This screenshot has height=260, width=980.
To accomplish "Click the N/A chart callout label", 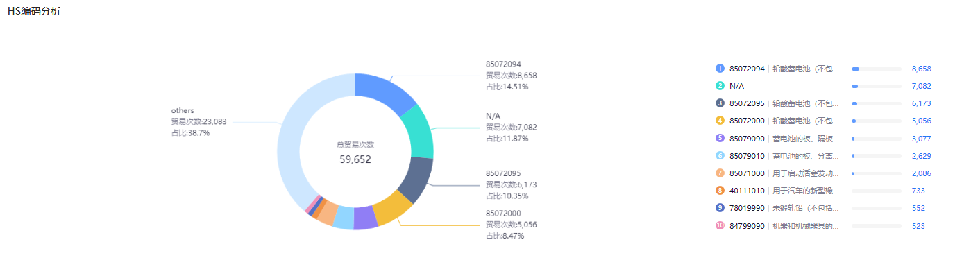I will coord(493,116).
